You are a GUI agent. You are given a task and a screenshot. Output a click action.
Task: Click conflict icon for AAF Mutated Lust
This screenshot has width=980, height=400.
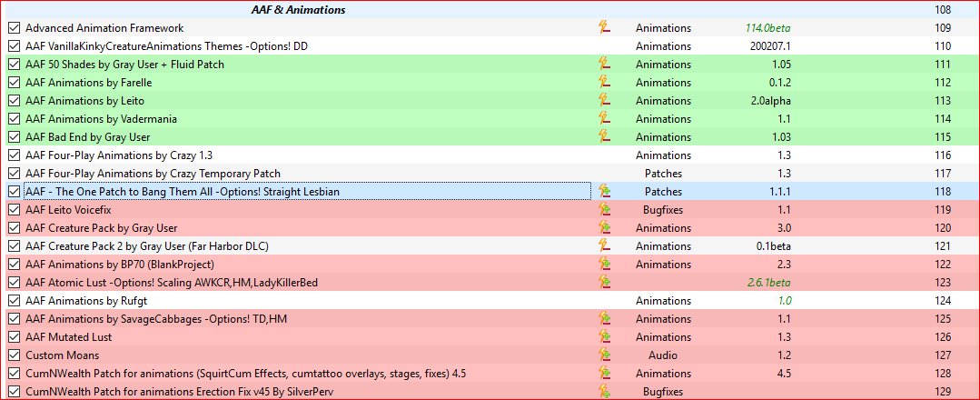click(x=604, y=336)
